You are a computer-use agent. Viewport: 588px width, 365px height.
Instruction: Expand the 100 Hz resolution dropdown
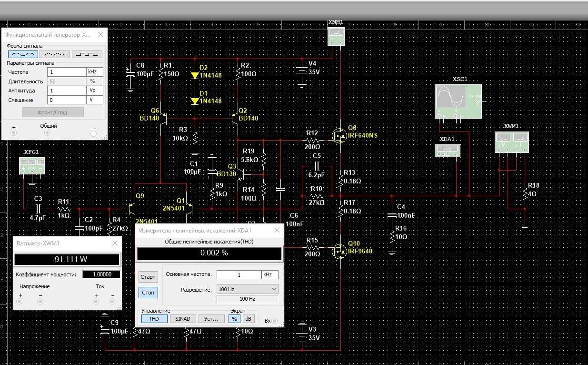[x=247, y=289]
